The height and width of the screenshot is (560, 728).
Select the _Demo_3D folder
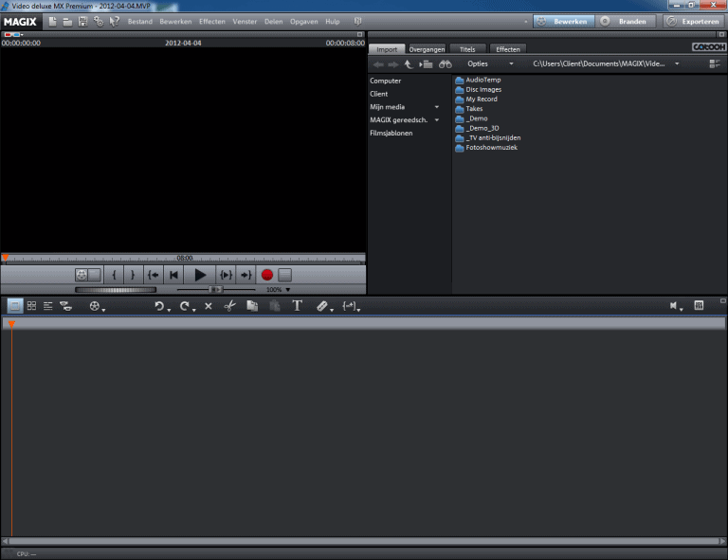[x=478, y=128]
